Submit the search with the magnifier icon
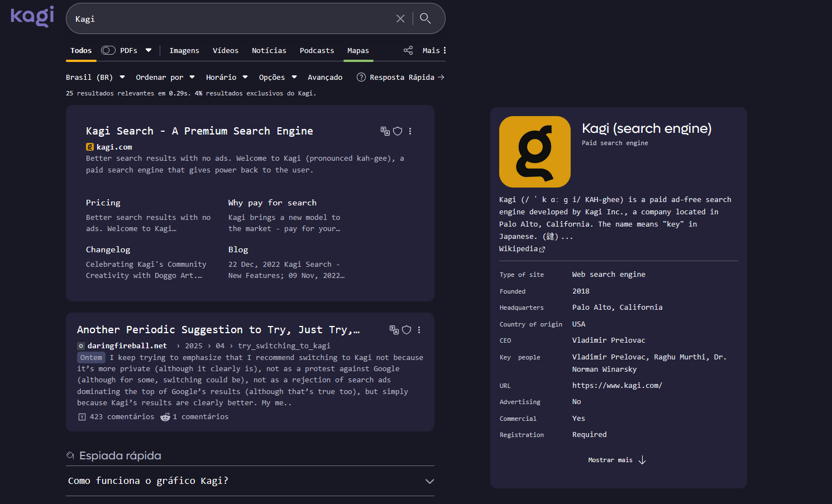The height and width of the screenshot is (504, 832). [425, 18]
